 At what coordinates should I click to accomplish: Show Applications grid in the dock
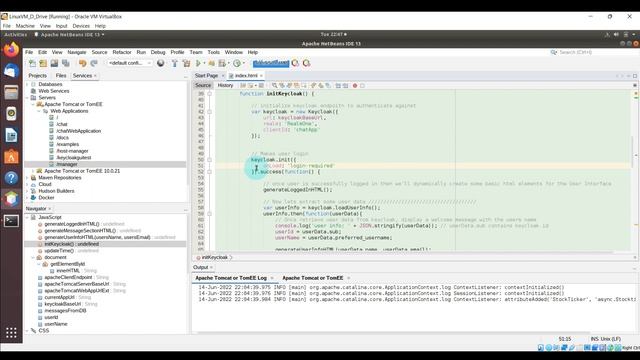click(11, 333)
